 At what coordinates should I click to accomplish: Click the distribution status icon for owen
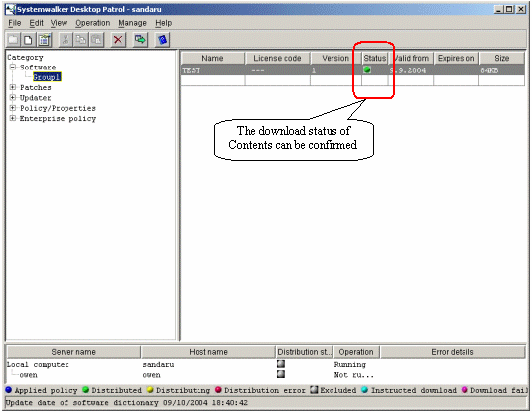(281, 374)
